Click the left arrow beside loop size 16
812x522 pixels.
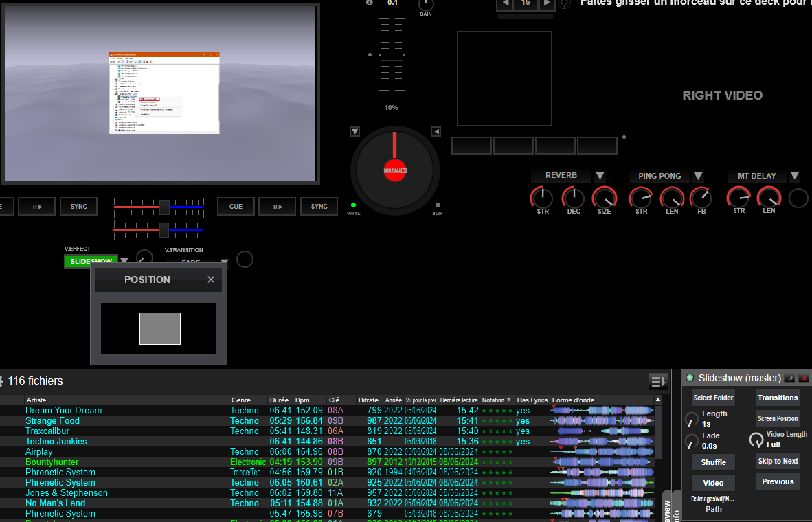(x=505, y=3)
